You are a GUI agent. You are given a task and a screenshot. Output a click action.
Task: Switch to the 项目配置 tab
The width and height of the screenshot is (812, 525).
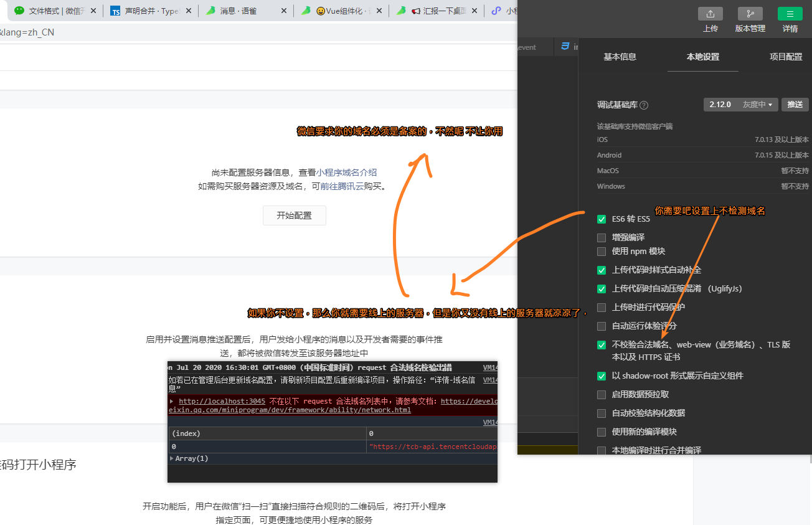[x=786, y=57]
